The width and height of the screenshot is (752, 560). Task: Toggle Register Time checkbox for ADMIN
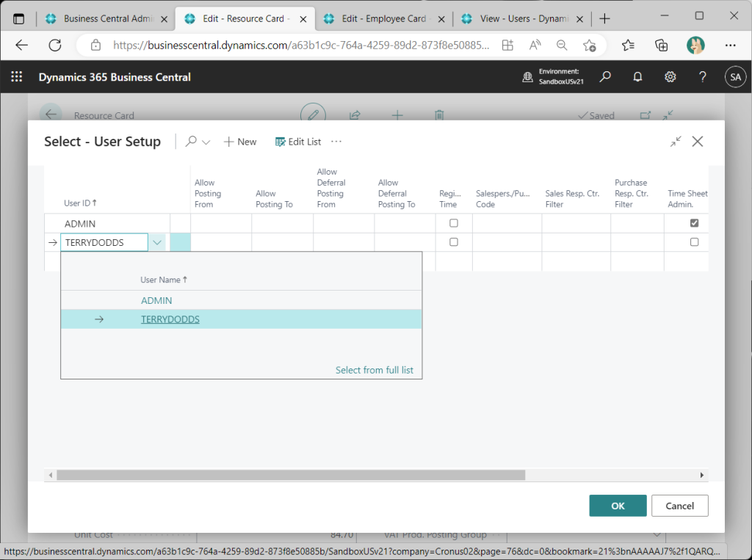coord(454,223)
